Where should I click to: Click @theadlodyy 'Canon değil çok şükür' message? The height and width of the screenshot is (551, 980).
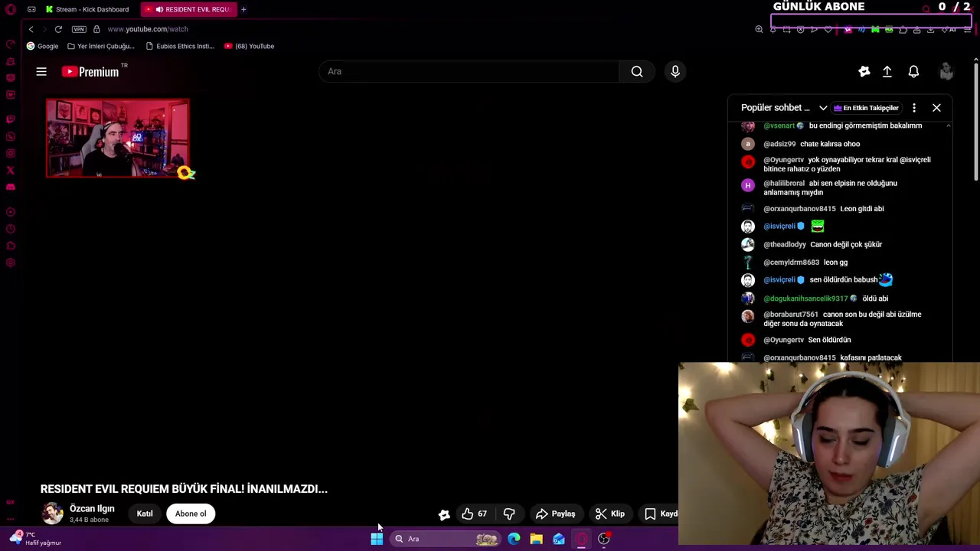click(822, 245)
